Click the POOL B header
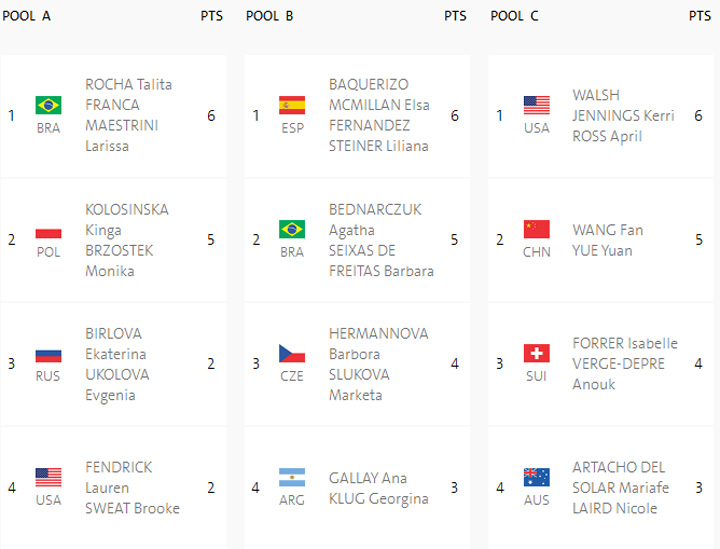 [x=270, y=16]
